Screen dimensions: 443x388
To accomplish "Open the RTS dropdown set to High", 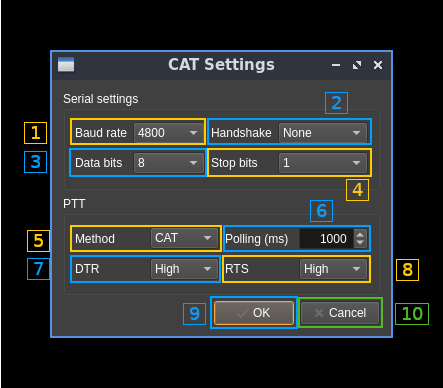I will coord(333,269).
